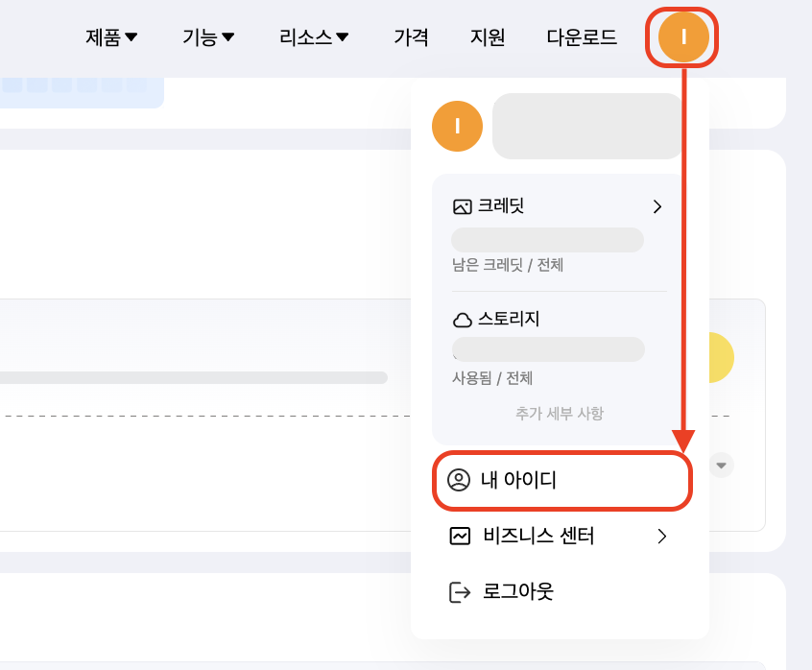Go to the 가격 page
This screenshot has height=670, width=812.
[411, 37]
